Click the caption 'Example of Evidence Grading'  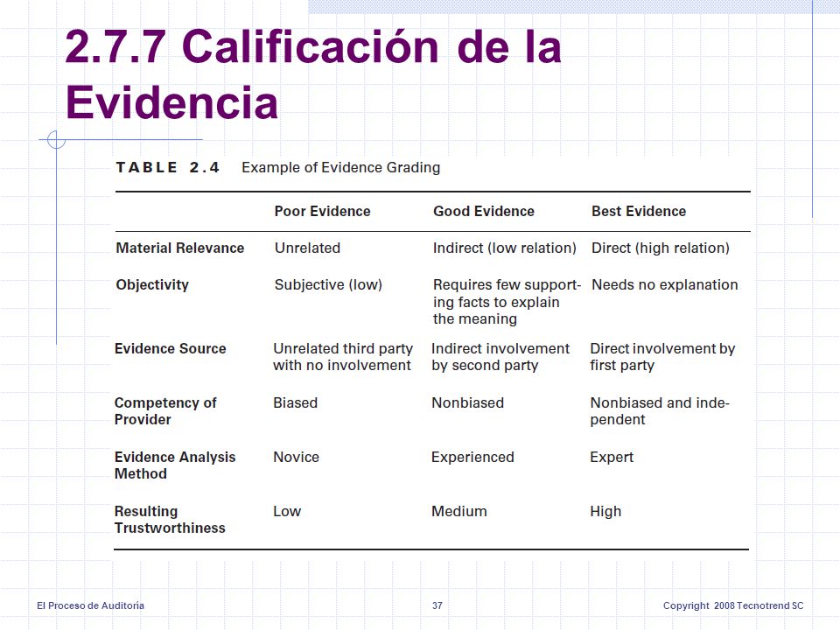[x=340, y=168]
